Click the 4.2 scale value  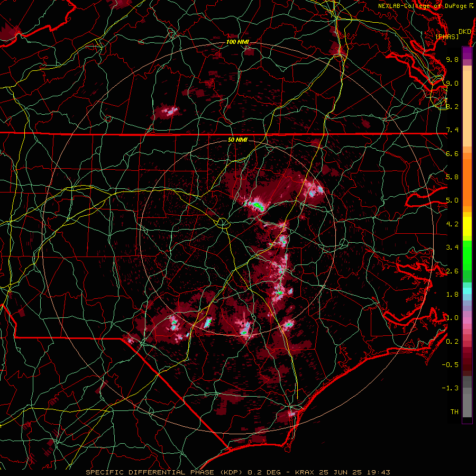[x=452, y=224]
